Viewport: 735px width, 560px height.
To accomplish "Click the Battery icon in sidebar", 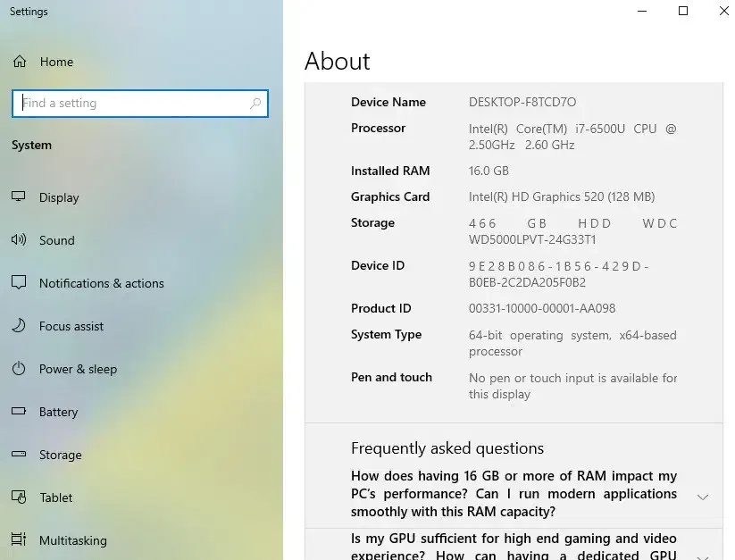I will (19, 412).
